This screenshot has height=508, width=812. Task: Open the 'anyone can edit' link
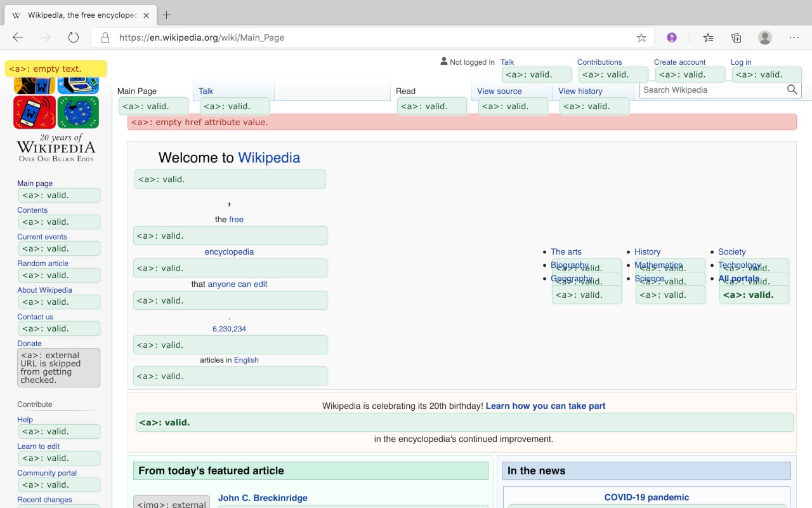(x=237, y=284)
